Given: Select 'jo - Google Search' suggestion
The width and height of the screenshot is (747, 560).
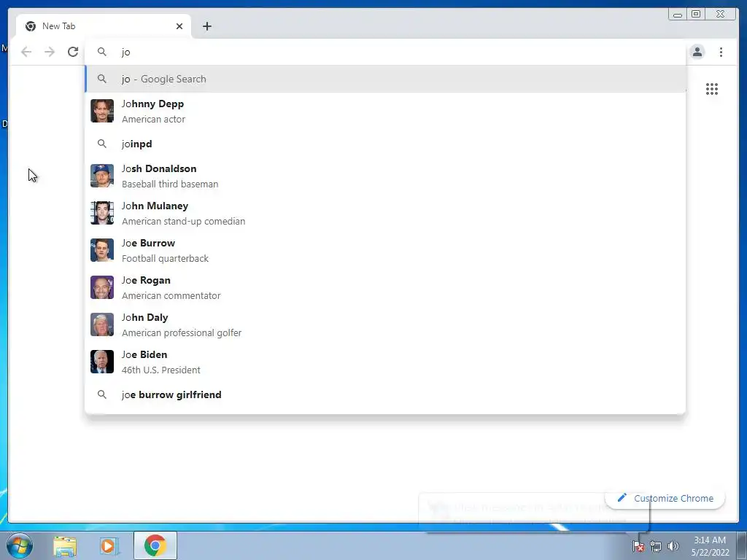Looking at the screenshot, I should 385,79.
